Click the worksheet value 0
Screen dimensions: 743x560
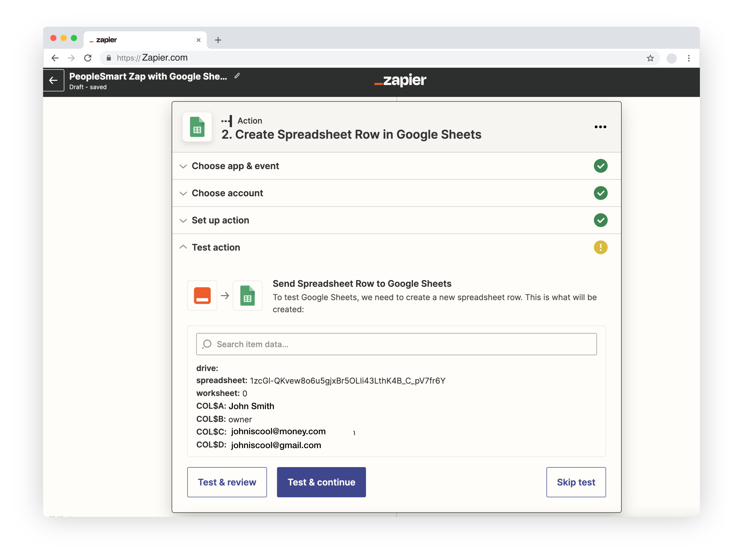click(x=245, y=393)
